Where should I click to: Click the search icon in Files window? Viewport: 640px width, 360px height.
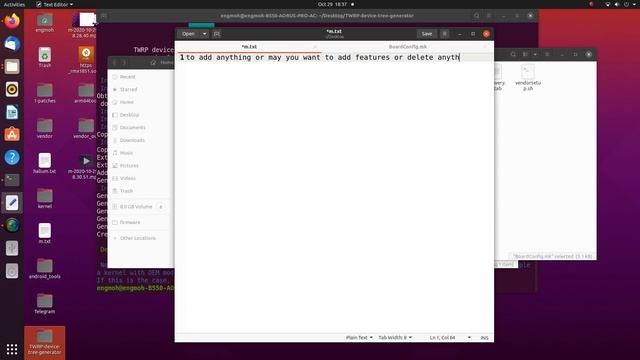(x=513, y=54)
